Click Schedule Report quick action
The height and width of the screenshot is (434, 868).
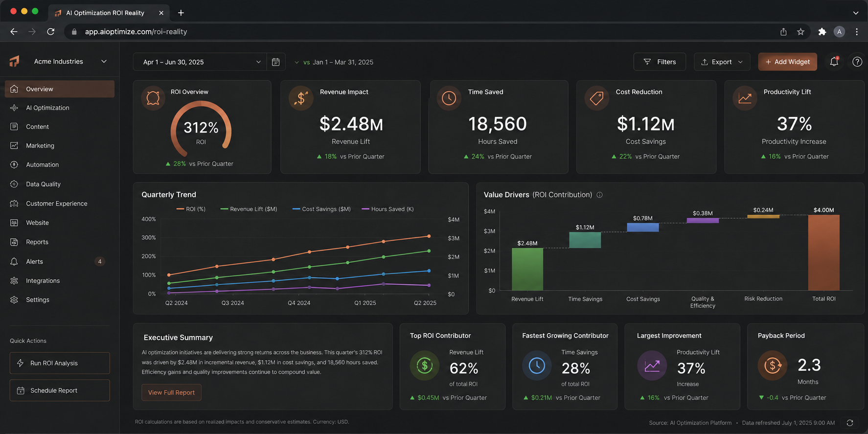[60, 390]
